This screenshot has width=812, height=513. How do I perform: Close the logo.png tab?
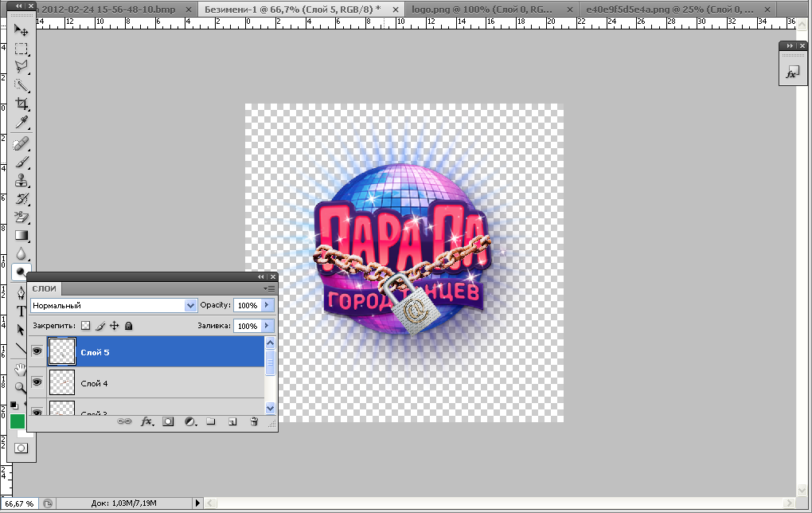[x=570, y=10]
